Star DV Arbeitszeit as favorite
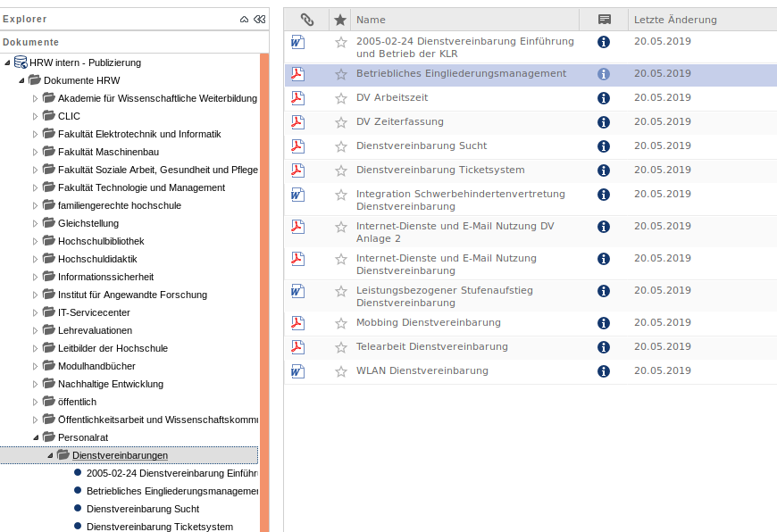 (x=341, y=98)
